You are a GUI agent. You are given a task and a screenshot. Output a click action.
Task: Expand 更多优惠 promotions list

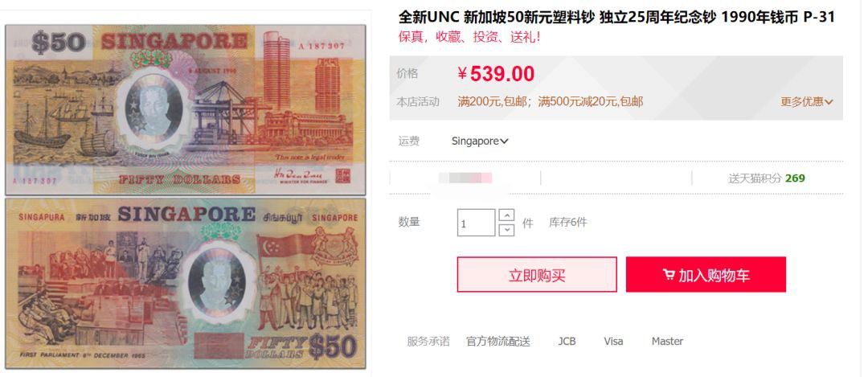(807, 102)
